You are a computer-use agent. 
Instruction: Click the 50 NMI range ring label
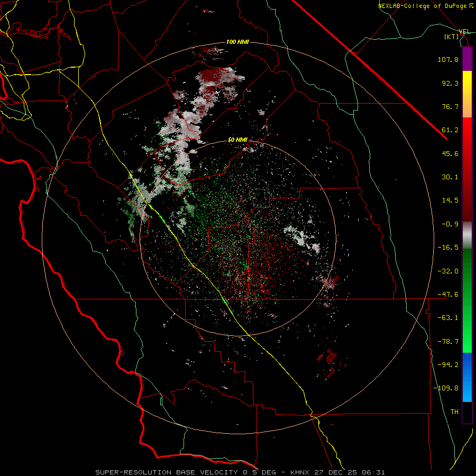[237, 140]
